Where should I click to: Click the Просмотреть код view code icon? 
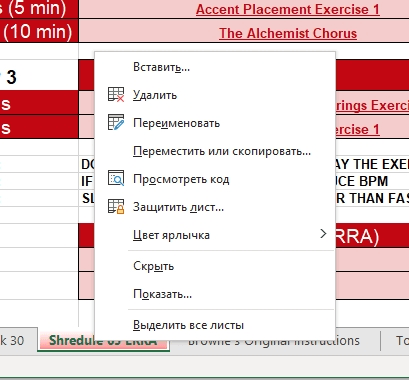(x=116, y=178)
